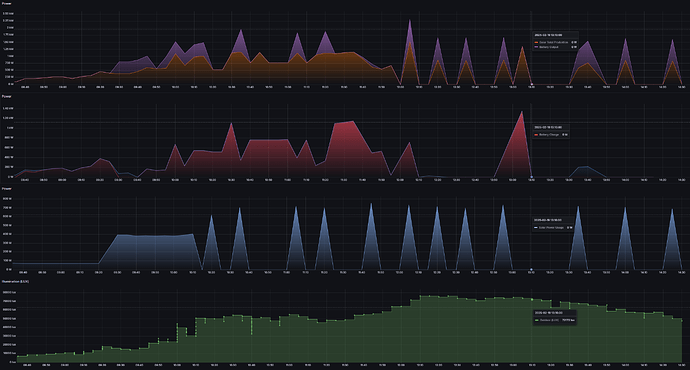Click the blue Solar Home Usage legend swatch
Viewport: 690px width, 370px height.
click(x=536, y=227)
